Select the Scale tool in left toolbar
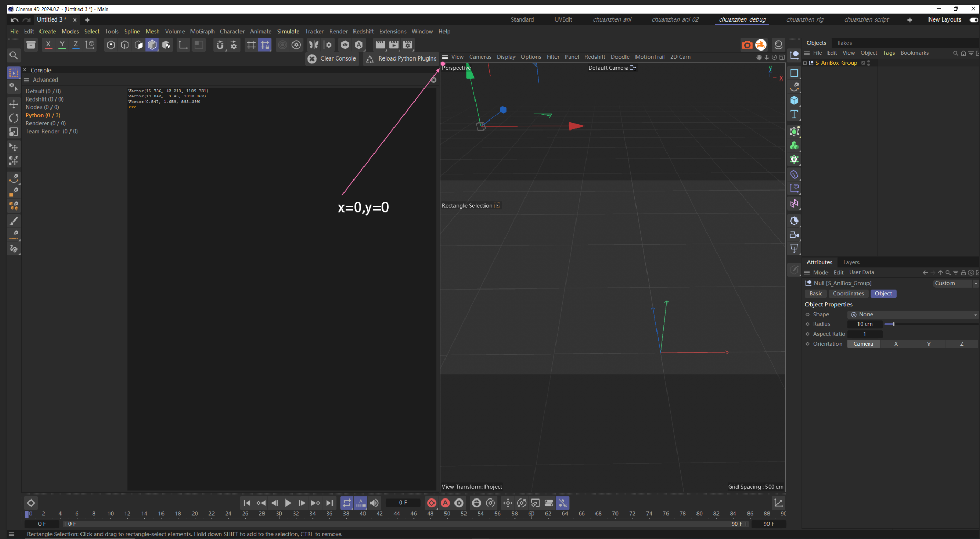 click(14, 132)
